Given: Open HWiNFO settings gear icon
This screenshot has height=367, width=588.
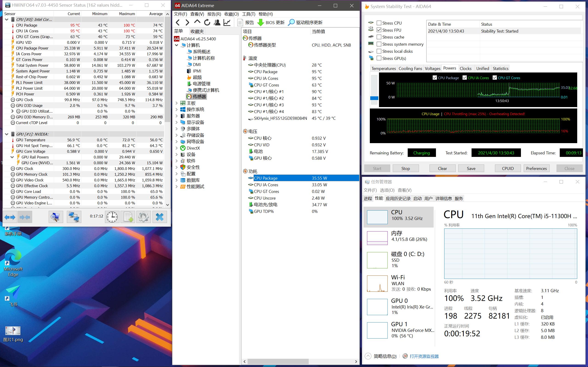Looking at the screenshot, I should (x=143, y=217).
